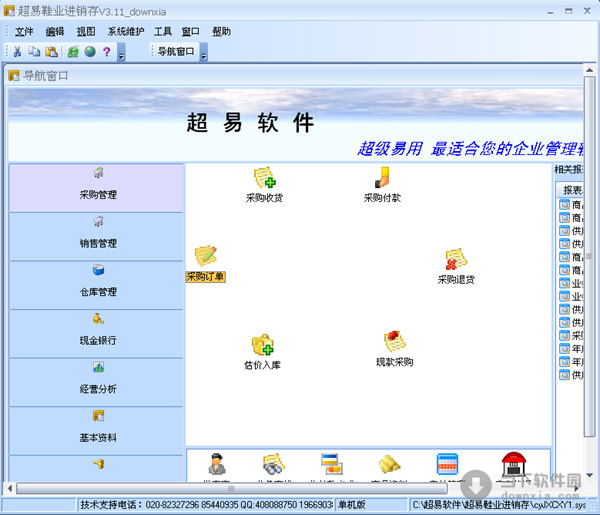600x515 pixels.
Task: Open the highlighted 采购订单 icon
Action: 205,264
